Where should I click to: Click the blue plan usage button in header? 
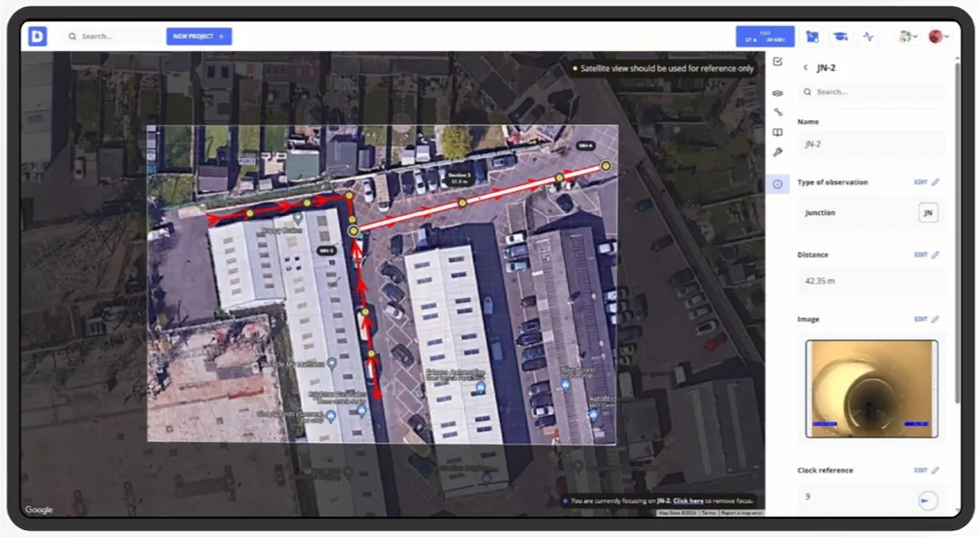(765, 37)
